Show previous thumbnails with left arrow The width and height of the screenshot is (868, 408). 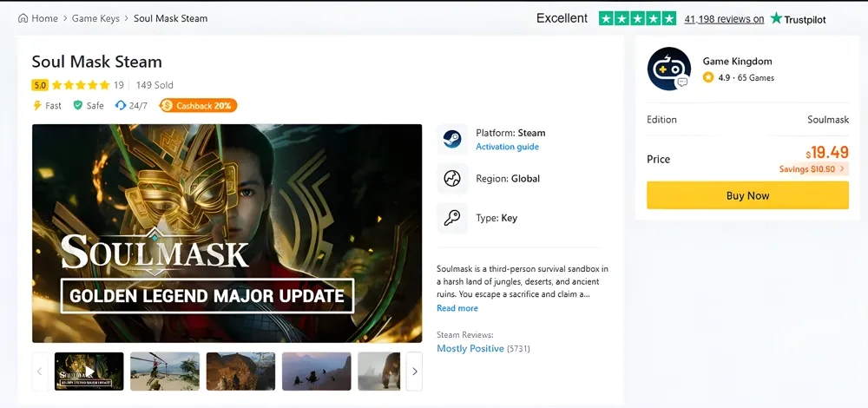pos(40,372)
